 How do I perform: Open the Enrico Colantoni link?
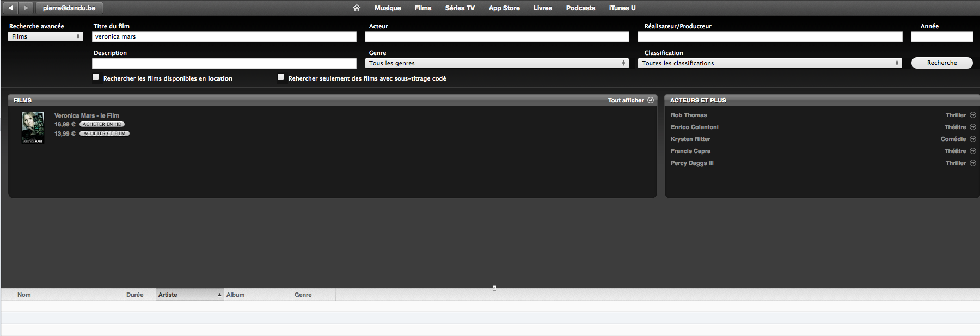pos(695,127)
